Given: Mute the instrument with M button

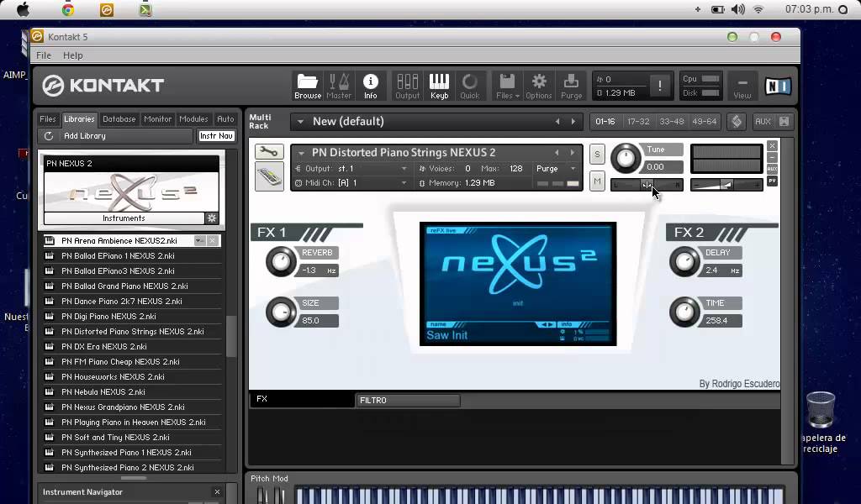Looking at the screenshot, I should click(x=598, y=181).
